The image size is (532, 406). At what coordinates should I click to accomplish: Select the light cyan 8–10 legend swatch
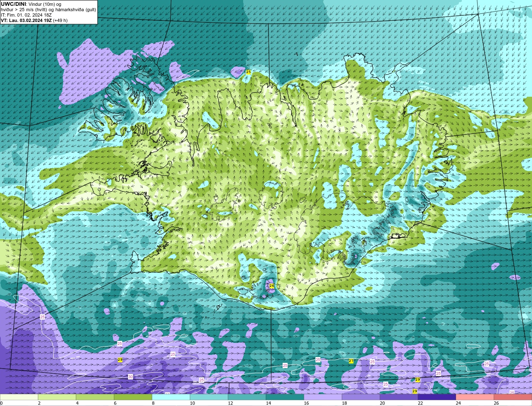pos(171,397)
